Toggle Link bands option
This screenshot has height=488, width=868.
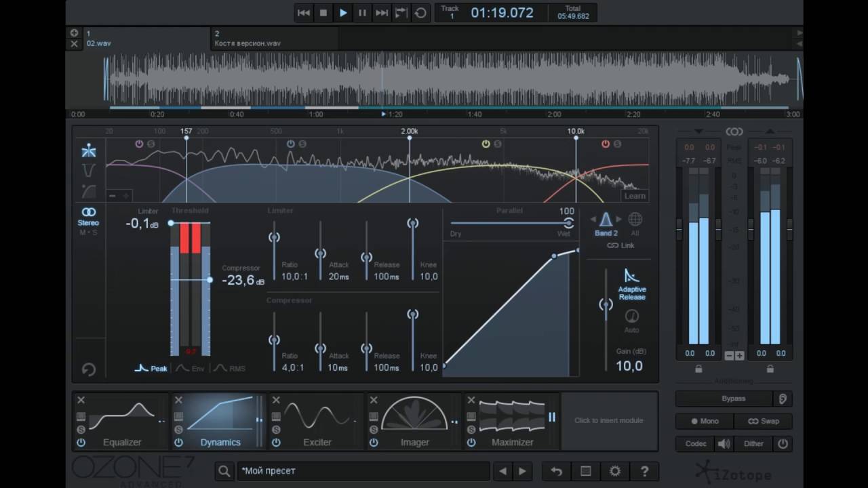(620, 245)
